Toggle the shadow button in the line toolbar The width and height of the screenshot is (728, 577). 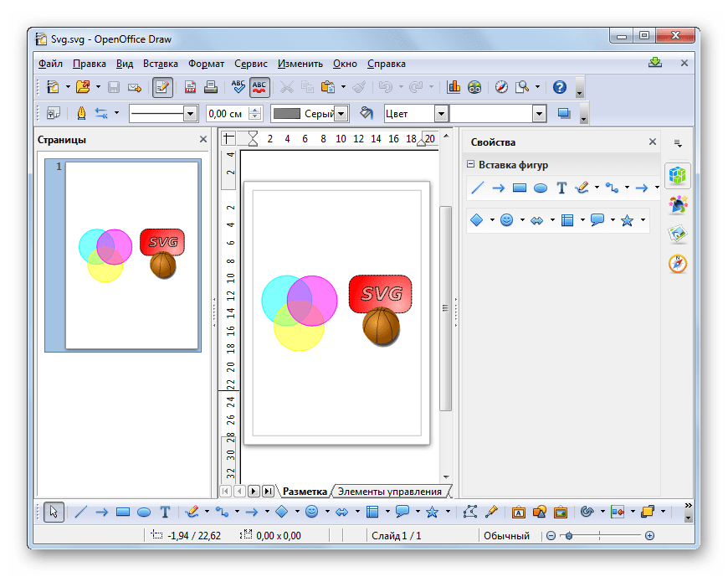click(563, 113)
